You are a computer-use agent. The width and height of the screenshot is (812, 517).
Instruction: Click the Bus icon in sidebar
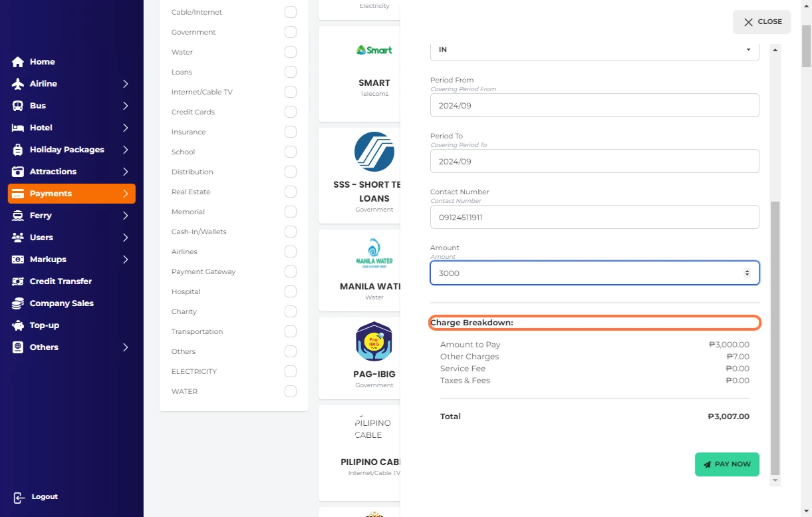tap(18, 106)
